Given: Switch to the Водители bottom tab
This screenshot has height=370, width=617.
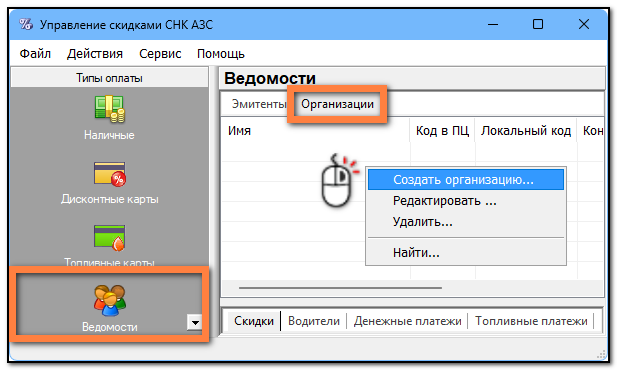Looking at the screenshot, I should [x=314, y=321].
